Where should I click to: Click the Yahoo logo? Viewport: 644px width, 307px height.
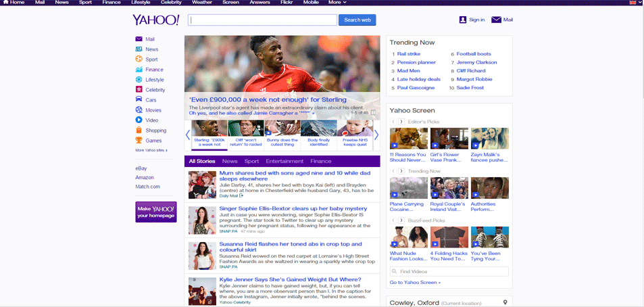click(156, 20)
